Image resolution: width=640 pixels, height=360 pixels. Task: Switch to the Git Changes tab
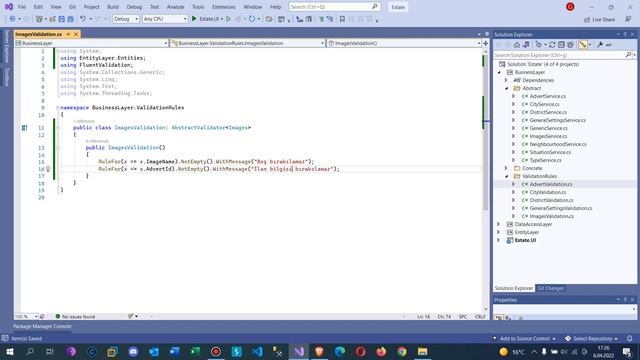pyautogui.click(x=550, y=288)
